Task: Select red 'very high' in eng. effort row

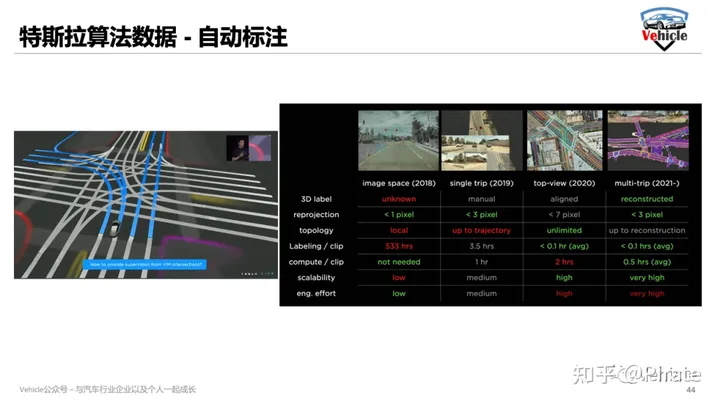Action: tap(647, 293)
